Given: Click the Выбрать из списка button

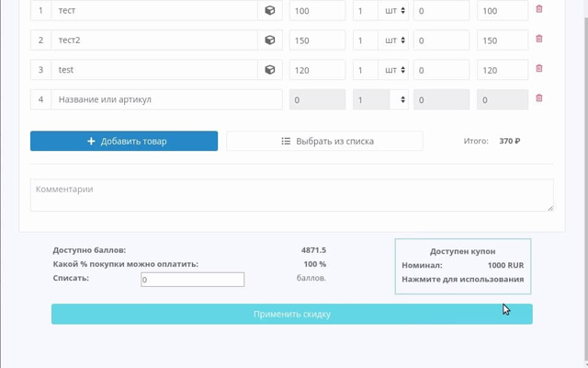Looking at the screenshot, I should [324, 141].
